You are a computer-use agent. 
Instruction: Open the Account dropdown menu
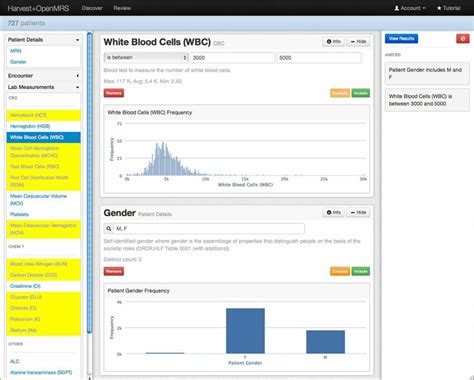coord(410,8)
